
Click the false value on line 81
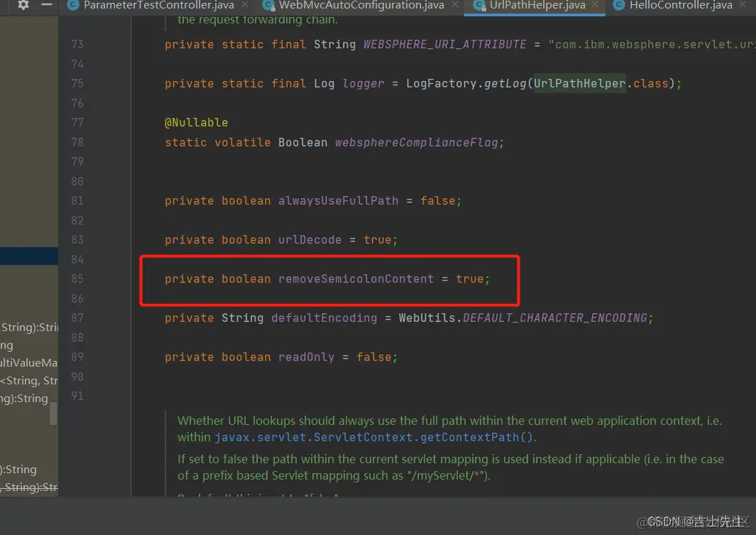pos(438,200)
